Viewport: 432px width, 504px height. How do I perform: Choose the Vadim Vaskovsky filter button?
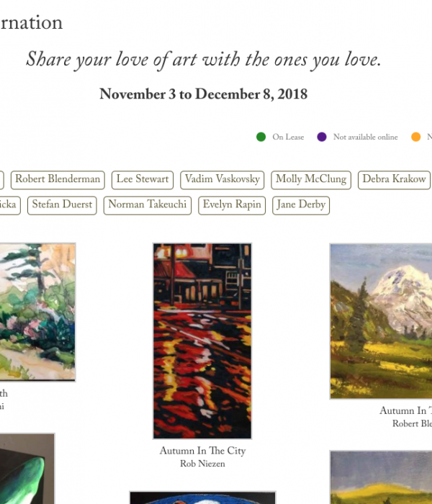[222, 180]
